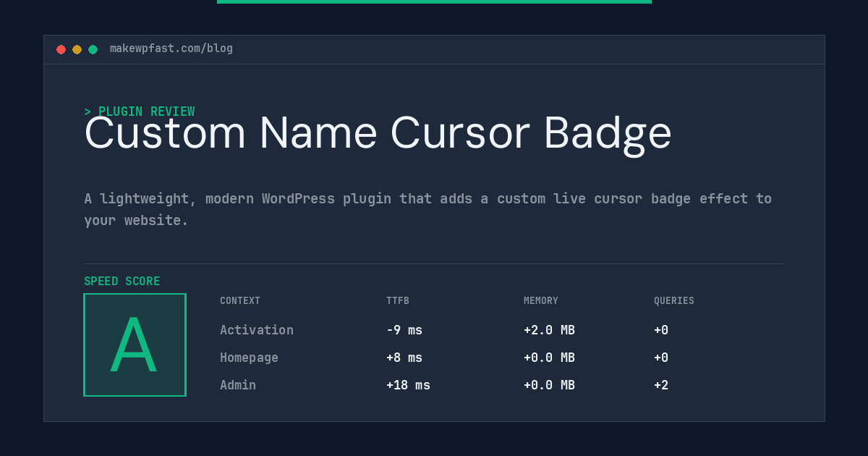Click the 'Custom Name Cursor Badge' title
The height and width of the screenshot is (456, 868).
(378, 135)
